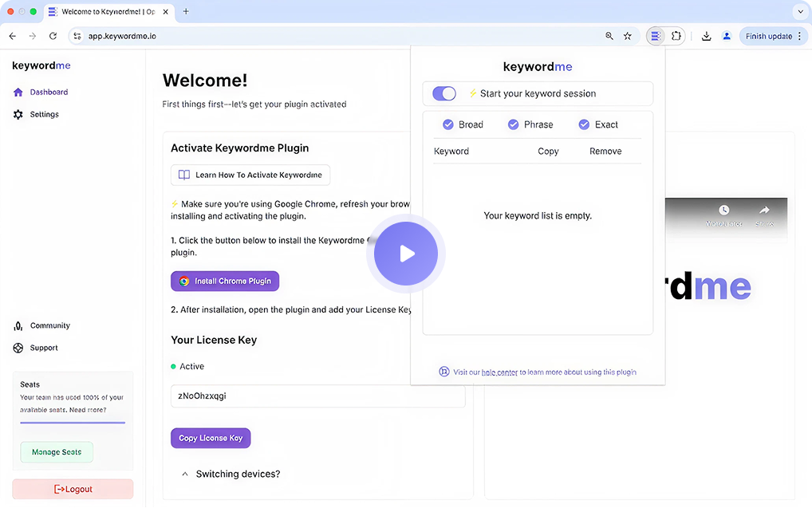Image resolution: width=812 pixels, height=508 pixels.
Task: Click the Chrome logo in Install button
Action: (183, 282)
